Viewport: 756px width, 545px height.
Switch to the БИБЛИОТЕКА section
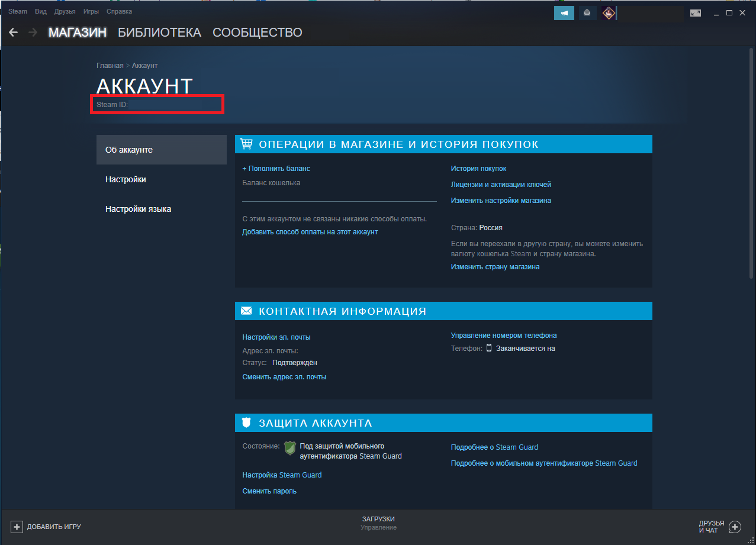click(160, 33)
